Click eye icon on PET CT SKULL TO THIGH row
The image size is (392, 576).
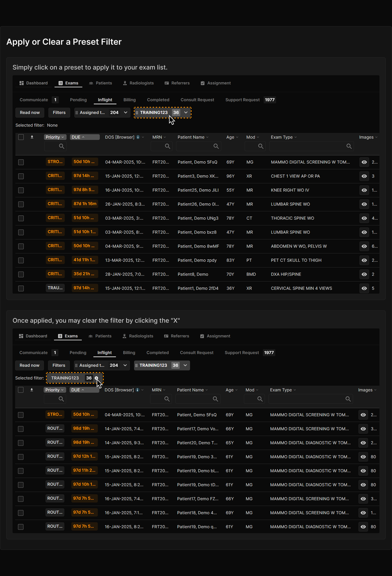click(364, 260)
